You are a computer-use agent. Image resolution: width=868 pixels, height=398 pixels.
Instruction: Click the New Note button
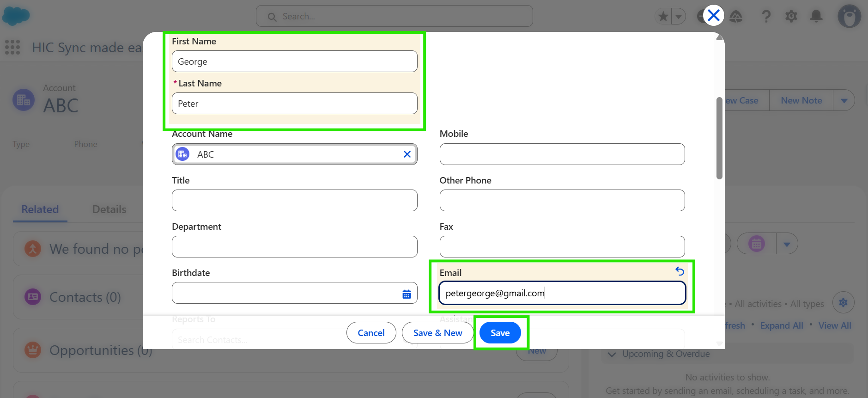click(801, 100)
